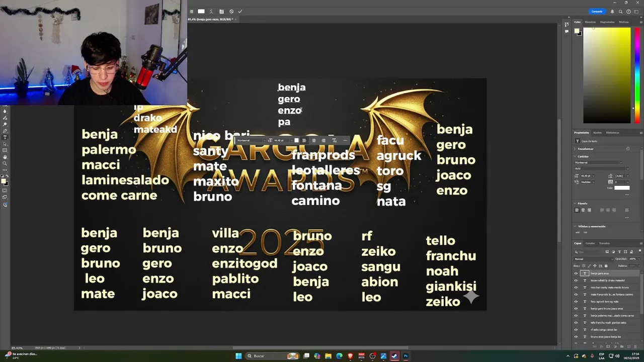Switch to the Bibliotecas tab
Image resolution: width=644 pixels, height=362 pixels.
(x=612, y=133)
